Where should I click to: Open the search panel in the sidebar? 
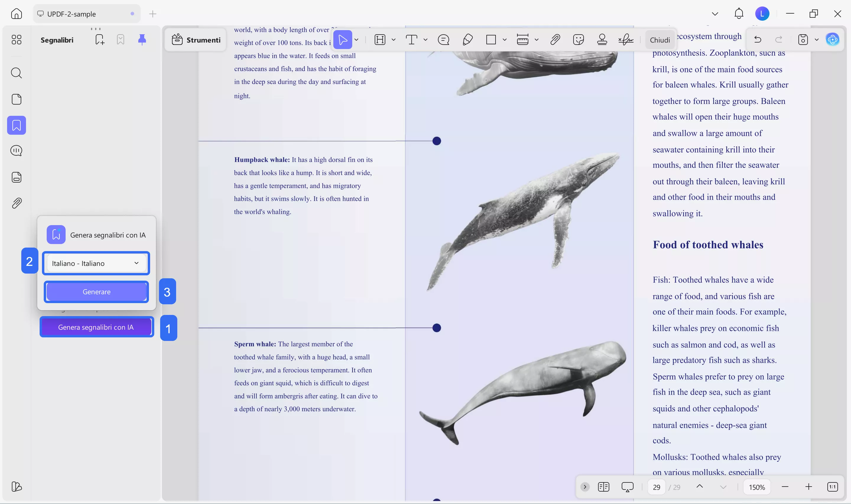(16, 73)
